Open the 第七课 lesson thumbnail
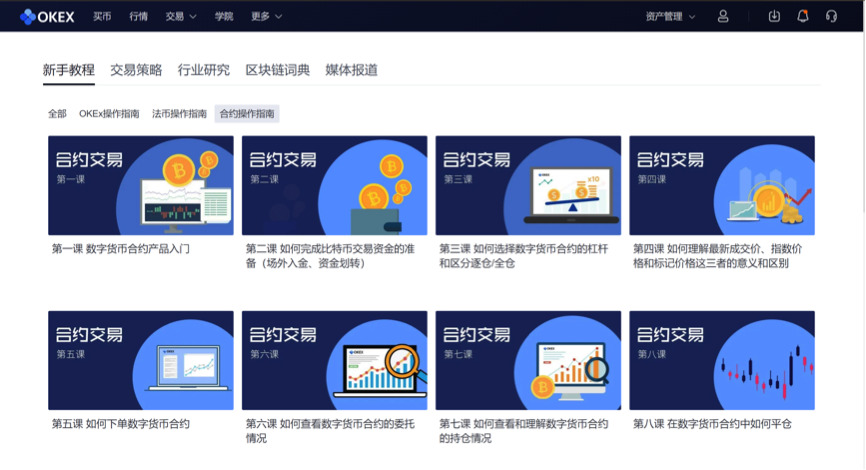Screen dimensions: 866x470 pos(529,360)
